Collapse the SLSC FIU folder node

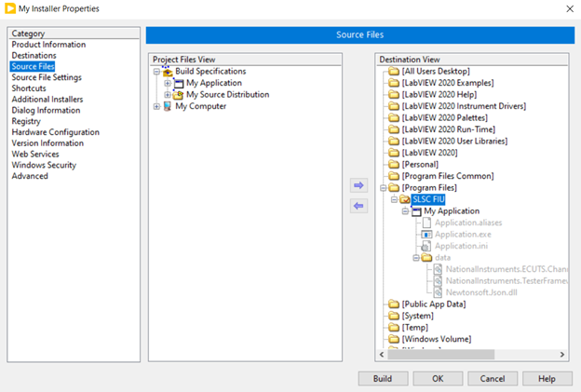pyautogui.click(x=394, y=199)
